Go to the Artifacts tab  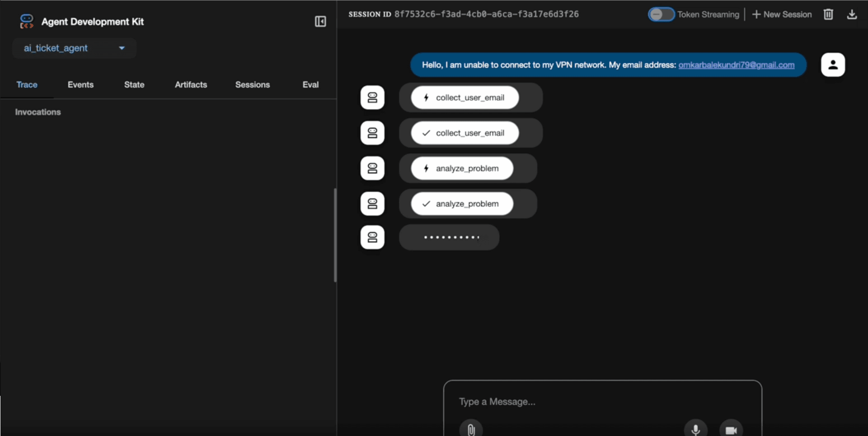click(191, 85)
